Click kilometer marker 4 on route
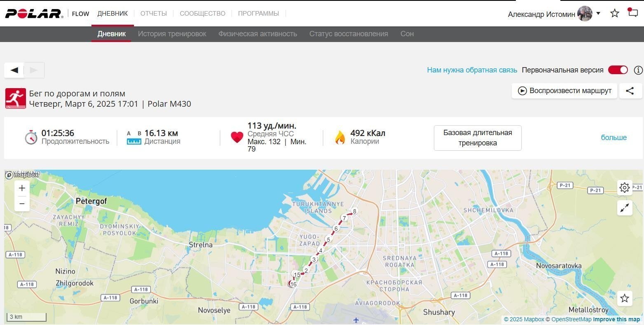Viewport: 644px width, 325px height. click(321, 250)
